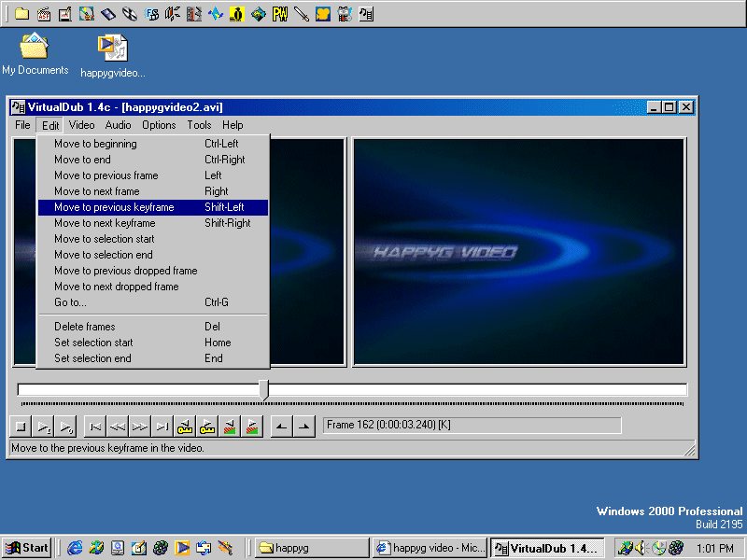Click the output video preview pane
Image resolution: width=747 pixels, height=560 pixels.
coord(519,252)
